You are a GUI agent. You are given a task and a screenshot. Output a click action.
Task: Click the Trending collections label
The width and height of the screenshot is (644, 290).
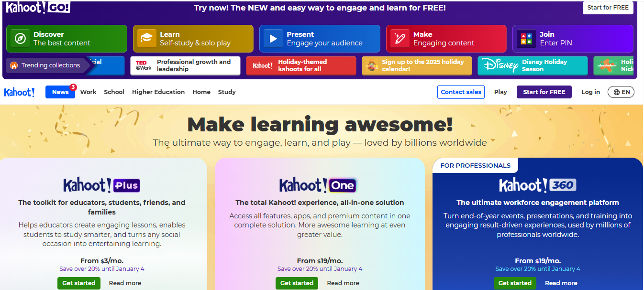(x=51, y=65)
